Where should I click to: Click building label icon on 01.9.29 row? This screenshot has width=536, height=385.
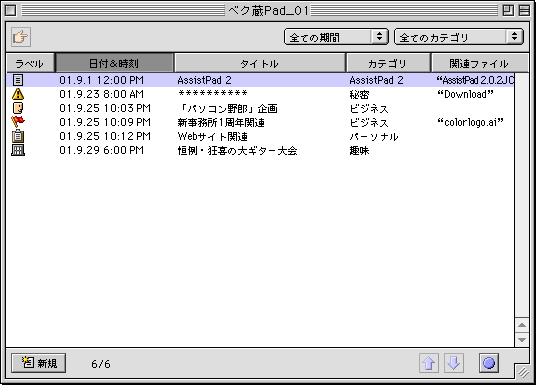18,150
